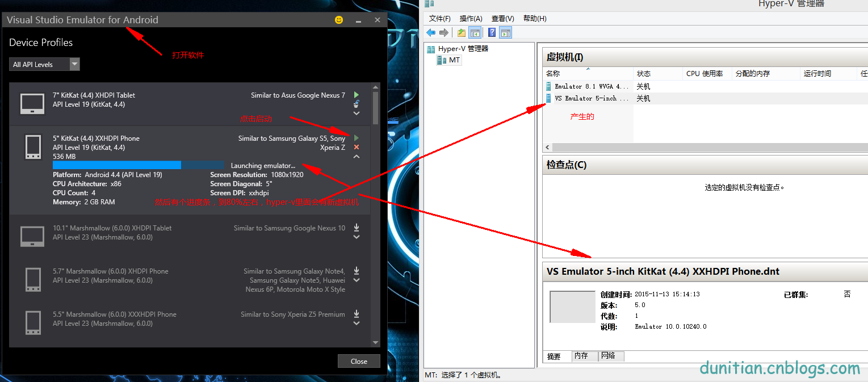Click the 5.7" Marshmallow phone device icon
The width and height of the screenshot is (868, 382).
pos(33,280)
